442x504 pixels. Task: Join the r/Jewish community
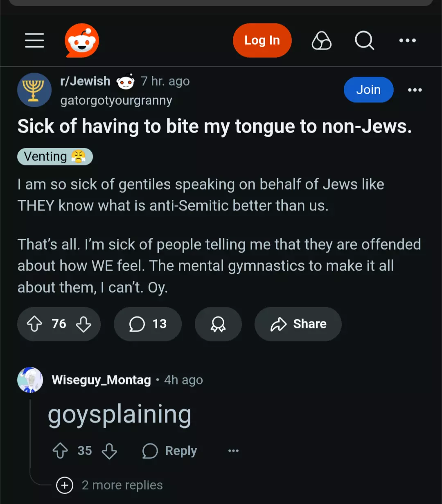(368, 90)
